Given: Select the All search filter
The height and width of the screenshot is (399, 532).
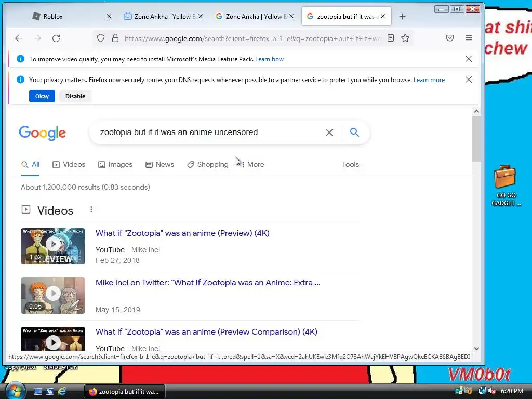Looking at the screenshot, I should (x=30, y=165).
